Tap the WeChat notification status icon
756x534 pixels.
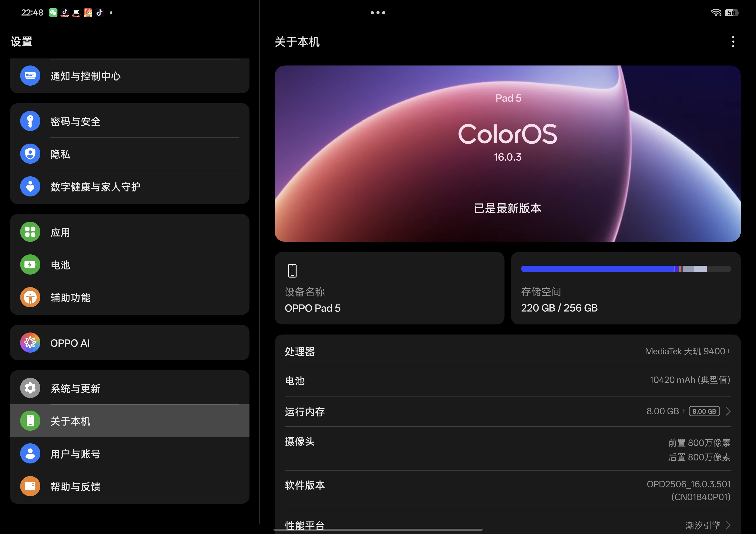coord(53,13)
